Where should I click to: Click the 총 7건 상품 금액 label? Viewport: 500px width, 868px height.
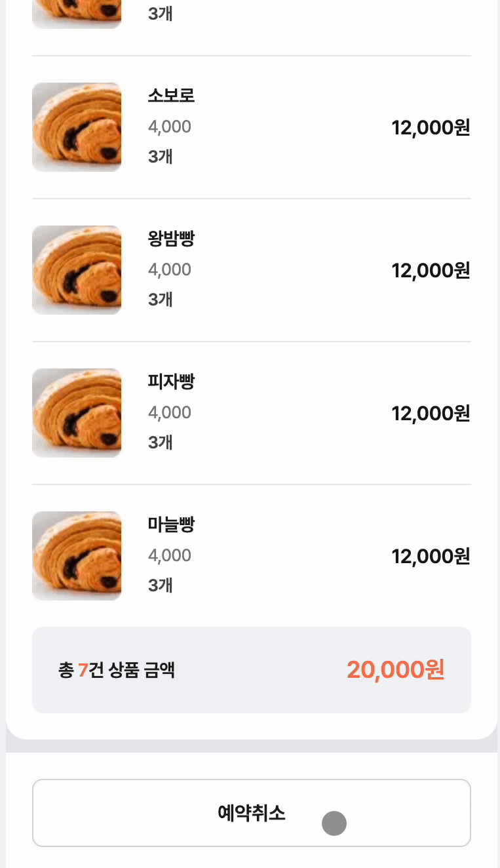117,670
